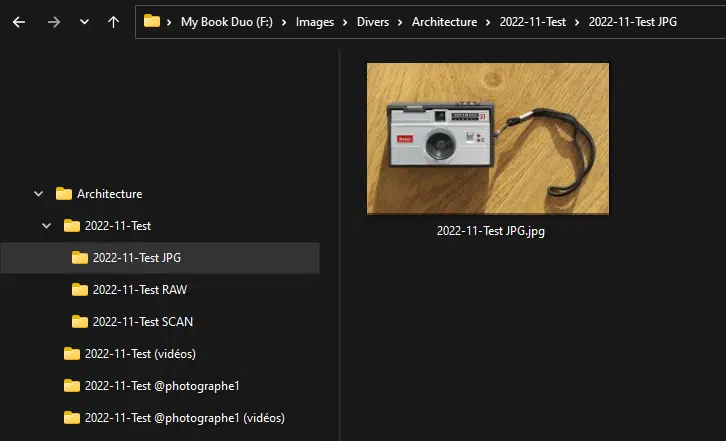Click the folder icon in address bar
This screenshot has height=441, width=726.
tap(151, 21)
